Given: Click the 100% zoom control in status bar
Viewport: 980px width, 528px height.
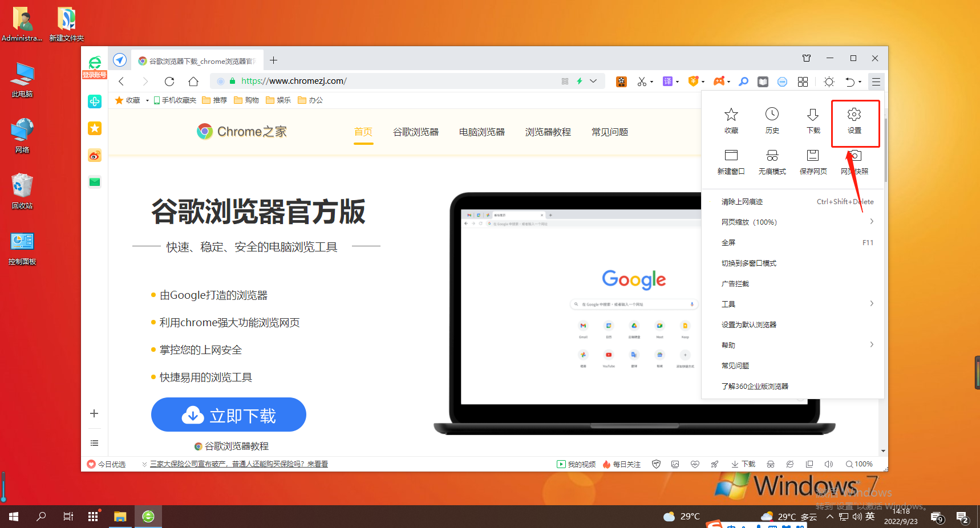Looking at the screenshot, I should click(859, 464).
